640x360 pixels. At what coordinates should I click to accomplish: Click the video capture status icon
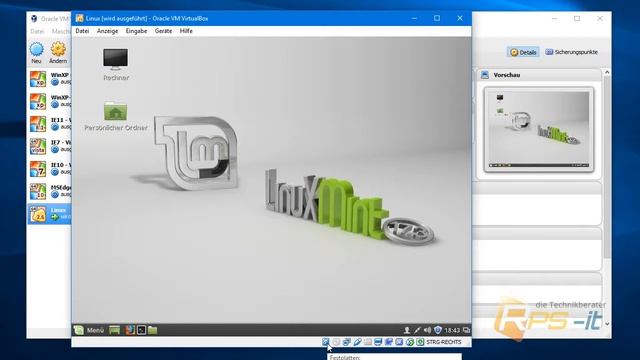click(389, 342)
